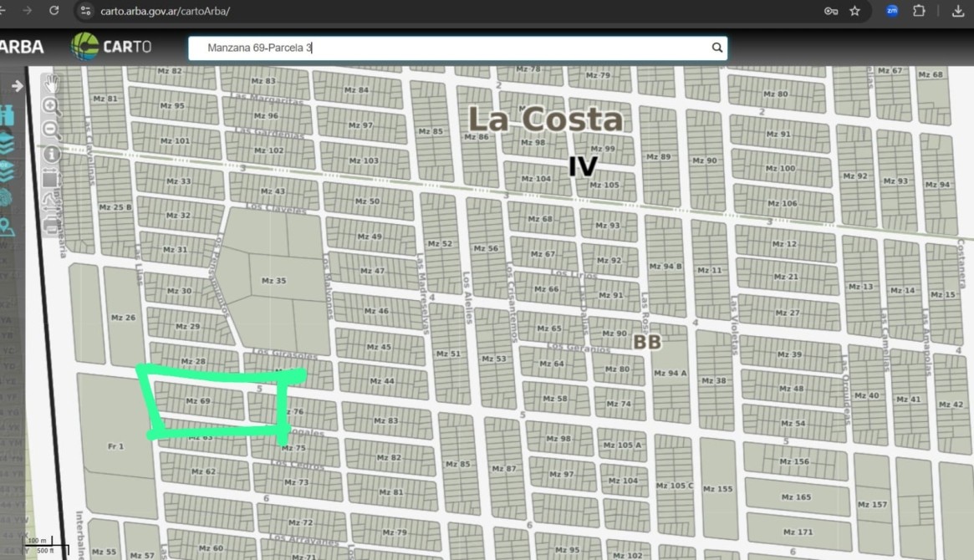974x560 pixels.
Task: Reload the page in browser
Action: tap(54, 11)
